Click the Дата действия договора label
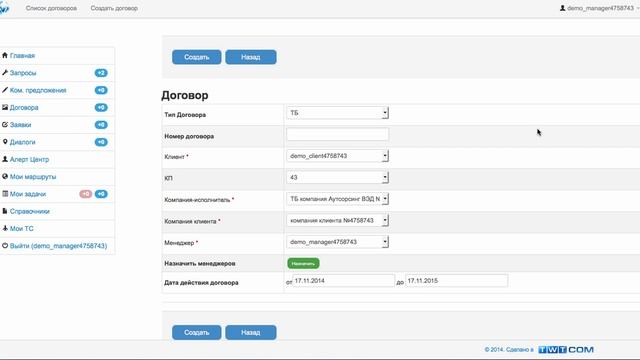 point(201,282)
